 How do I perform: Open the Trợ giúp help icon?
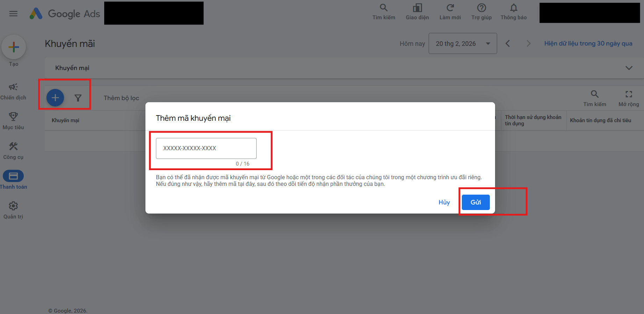click(481, 12)
